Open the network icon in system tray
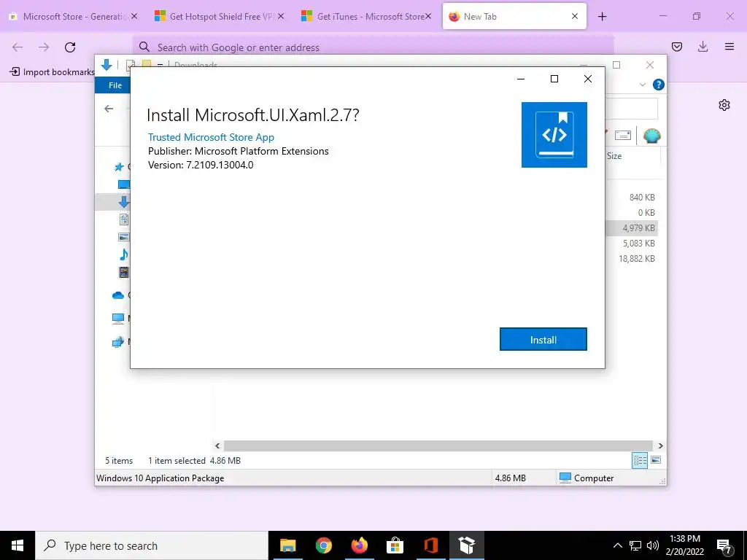The height and width of the screenshot is (560, 747). coord(635,545)
